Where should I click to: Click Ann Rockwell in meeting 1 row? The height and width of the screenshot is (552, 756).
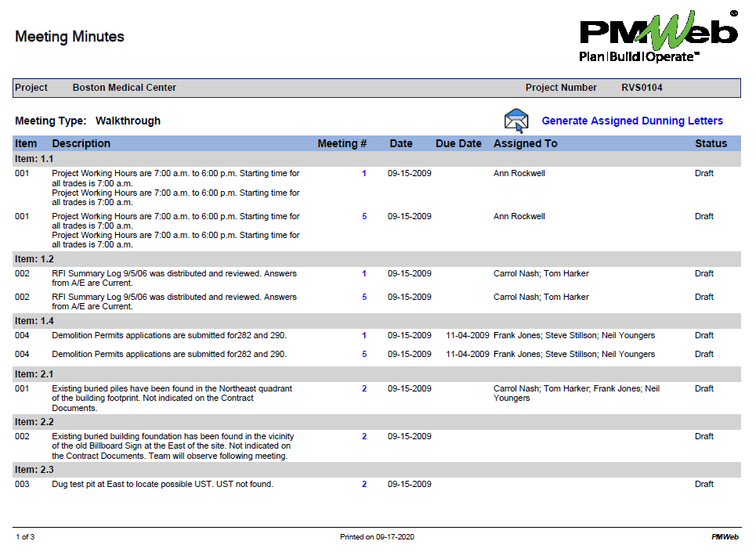pos(519,173)
